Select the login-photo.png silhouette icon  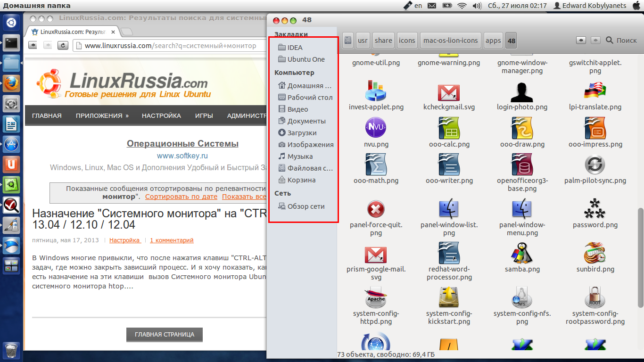pyautogui.click(x=522, y=91)
